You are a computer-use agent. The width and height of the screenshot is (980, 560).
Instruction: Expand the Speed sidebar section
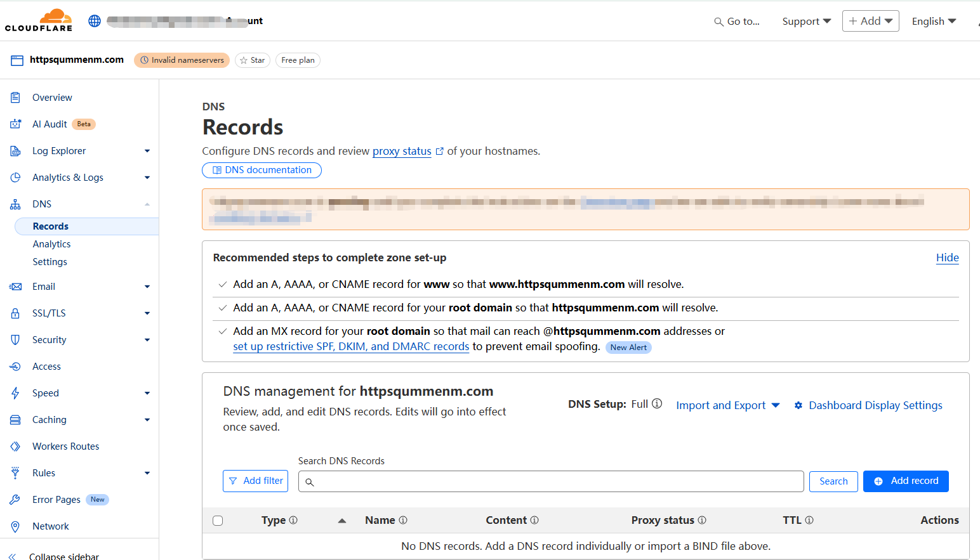click(147, 393)
